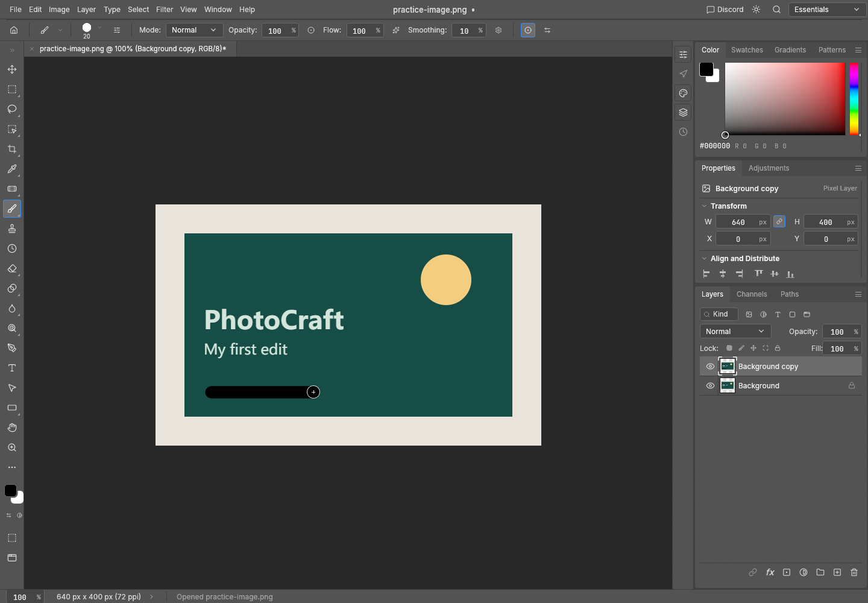Select the Pen tool
This screenshot has height=603, width=868.
[12, 348]
